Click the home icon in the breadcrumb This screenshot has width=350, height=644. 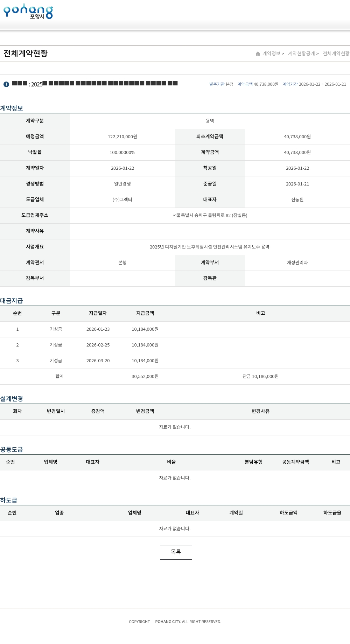tap(258, 54)
